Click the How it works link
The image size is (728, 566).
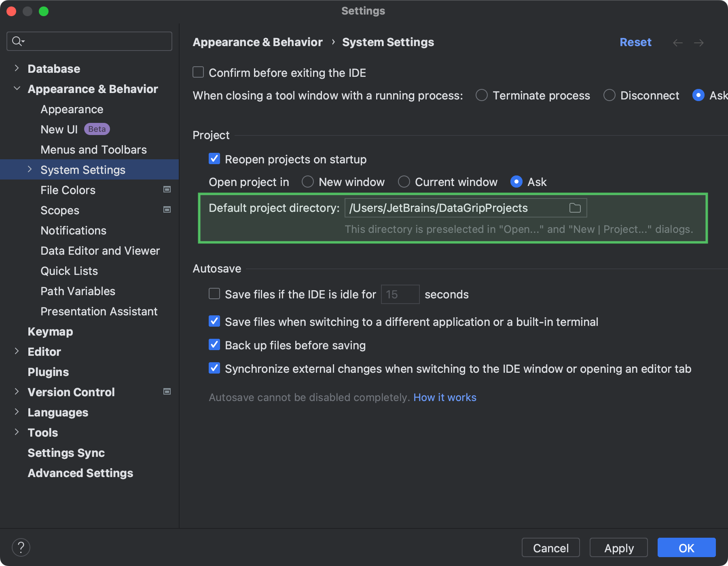click(444, 397)
